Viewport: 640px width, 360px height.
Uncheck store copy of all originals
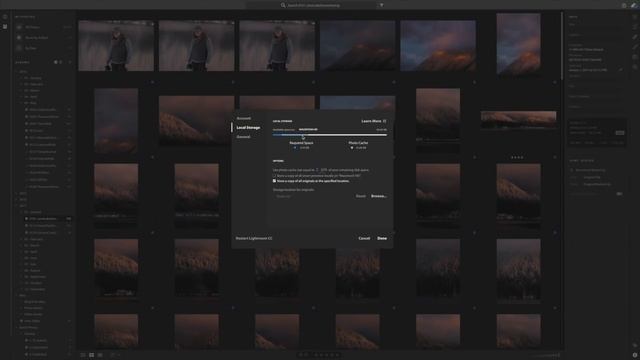point(274,181)
